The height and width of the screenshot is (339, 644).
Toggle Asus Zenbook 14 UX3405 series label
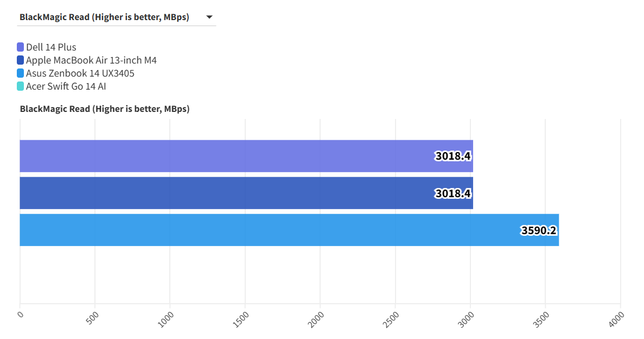pyautogui.click(x=80, y=73)
